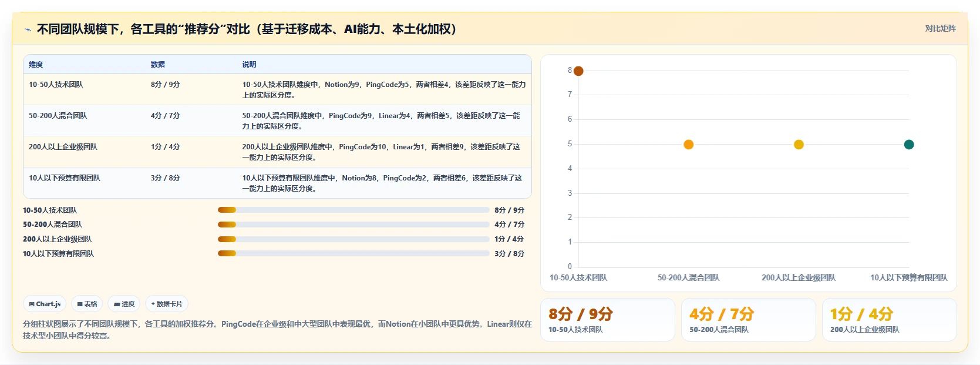
Task: Select the 表格 tag chip
Action: click(x=87, y=304)
